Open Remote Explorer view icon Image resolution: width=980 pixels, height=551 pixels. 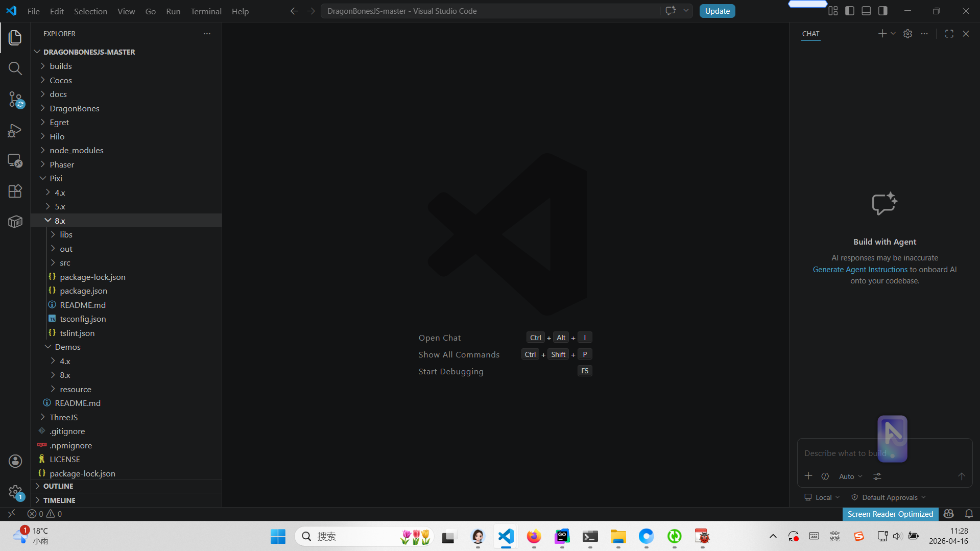[15, 161]
